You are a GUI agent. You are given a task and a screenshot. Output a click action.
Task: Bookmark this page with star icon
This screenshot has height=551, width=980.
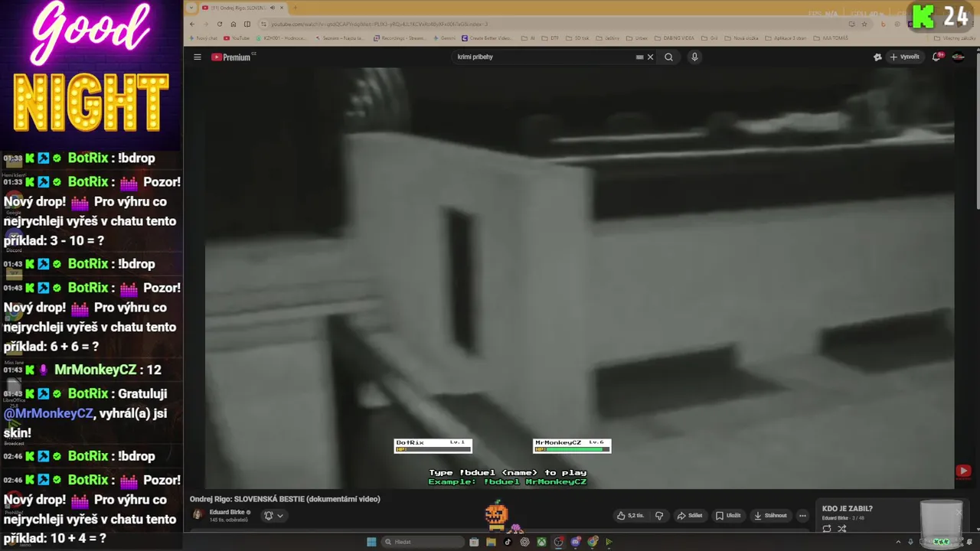pos(864,24)
